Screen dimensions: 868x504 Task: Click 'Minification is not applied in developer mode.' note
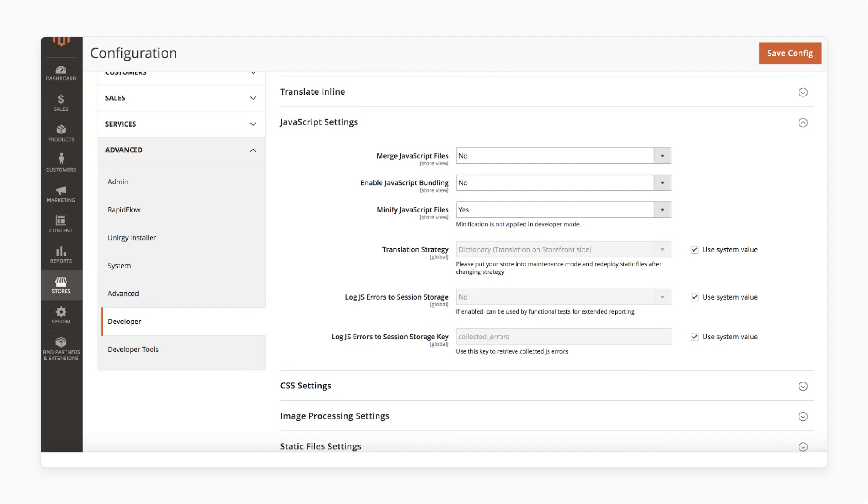pyautogui.click(x=518, y=224)
